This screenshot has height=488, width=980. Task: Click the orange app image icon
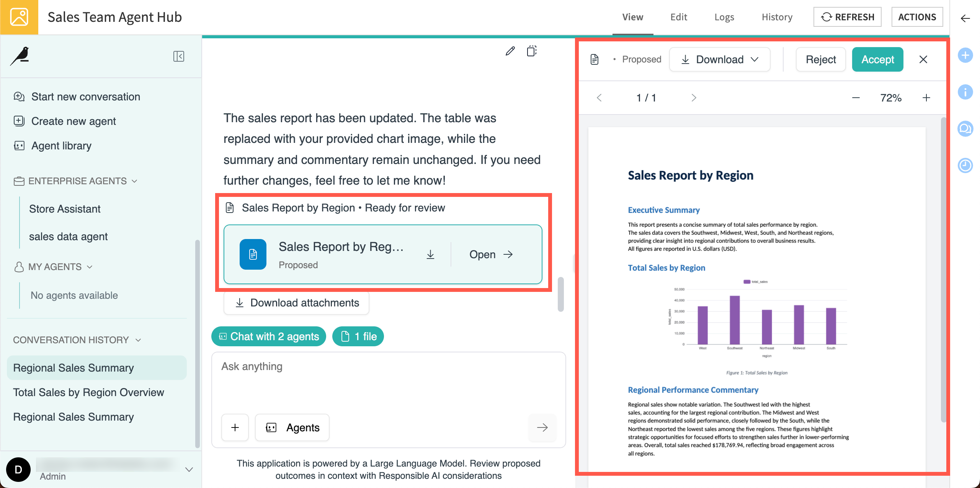pyautogui.click(x=19, y=17)
